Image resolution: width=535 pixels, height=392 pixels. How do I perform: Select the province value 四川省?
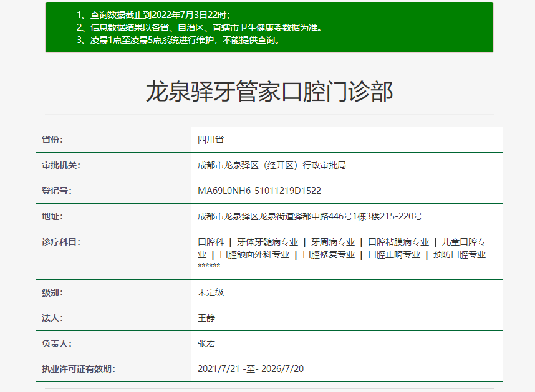[211, 140]
